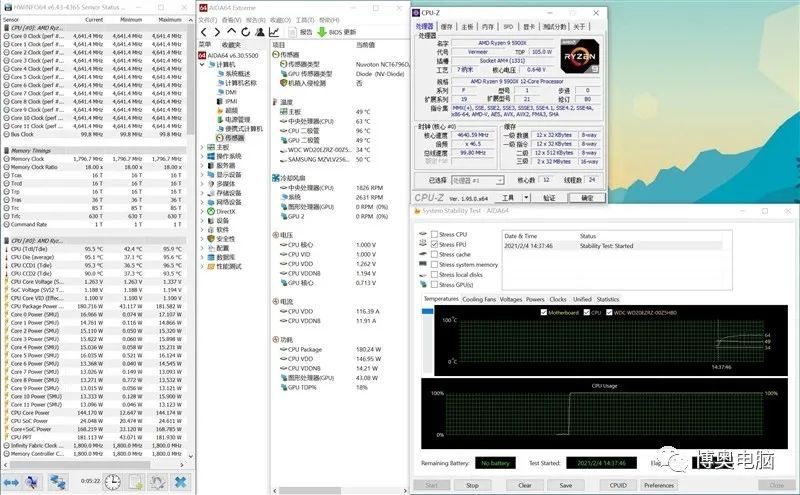
Task: Expand the 显示设备 tree node
Action: pos(202,175)
